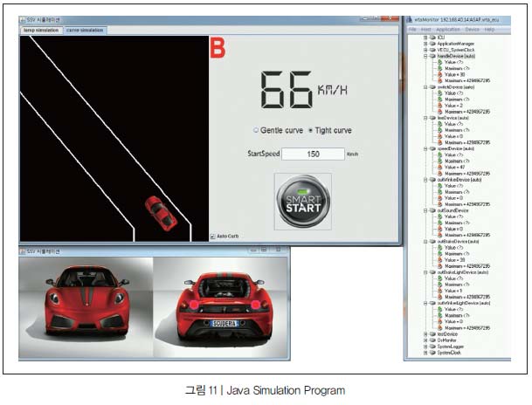
Task: Switch to the curve simulation tab
Action: coord(85,31)
